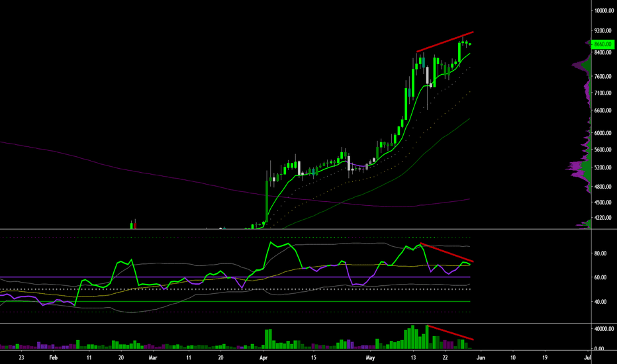617x364 pixels.
Task: Select the red divergence trendline on the RSI pane
Action: 447,252
